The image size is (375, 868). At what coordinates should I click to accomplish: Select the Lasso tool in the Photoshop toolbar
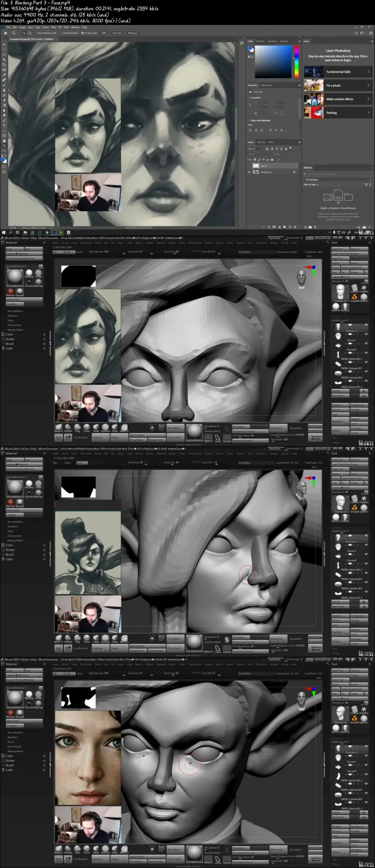click(4, 55)
